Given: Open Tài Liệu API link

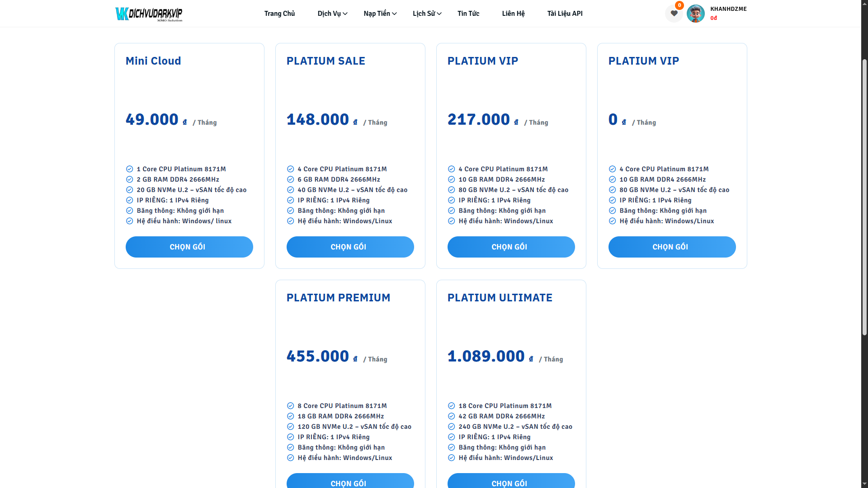Looking at the screenshot, I should click(x=565, y=14).
